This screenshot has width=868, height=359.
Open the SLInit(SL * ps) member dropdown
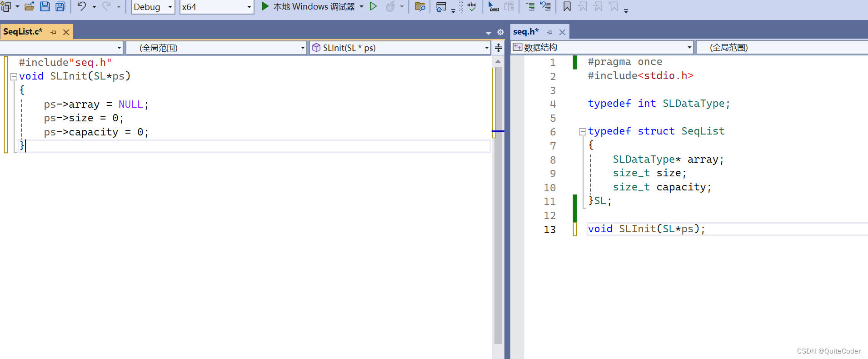coord(400,48)
